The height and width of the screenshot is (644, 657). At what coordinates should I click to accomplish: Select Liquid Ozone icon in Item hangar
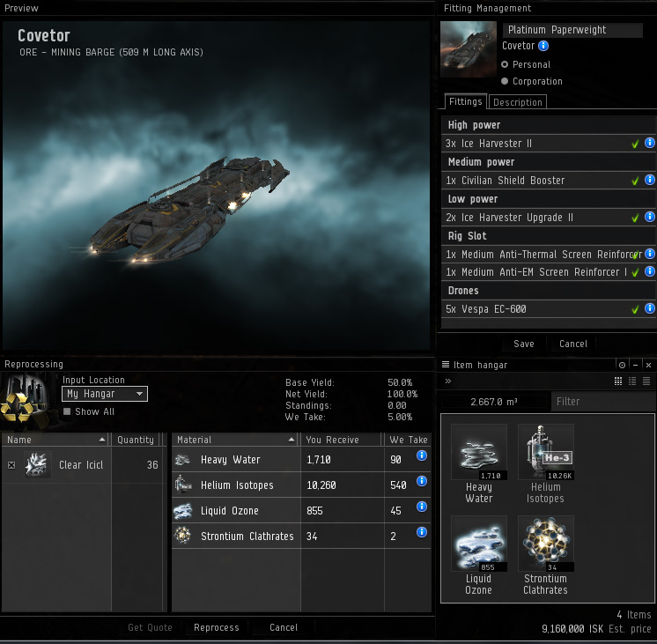coord(479,544)
